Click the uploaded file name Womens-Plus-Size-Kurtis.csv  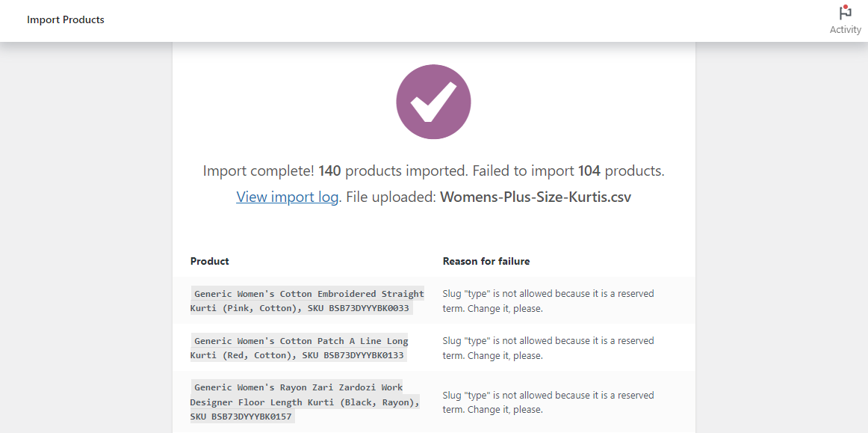[x=536, y=197]
